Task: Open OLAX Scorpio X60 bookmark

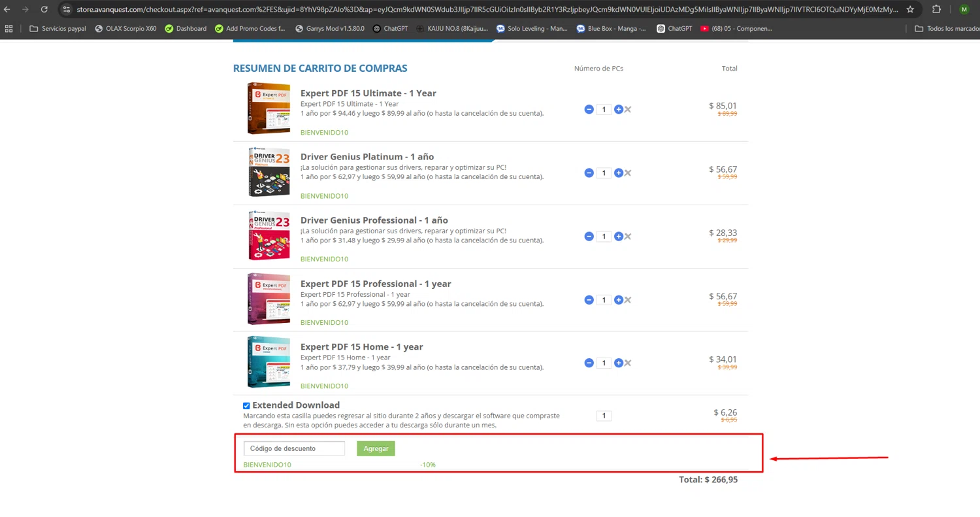Action: click(x=125, y=29)
